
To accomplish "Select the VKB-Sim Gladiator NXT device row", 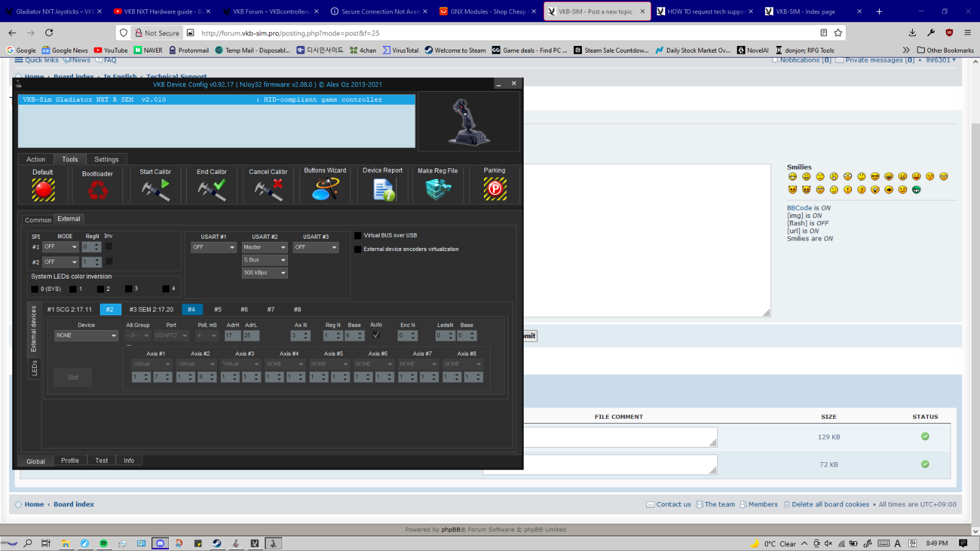I will coord(217,100).
